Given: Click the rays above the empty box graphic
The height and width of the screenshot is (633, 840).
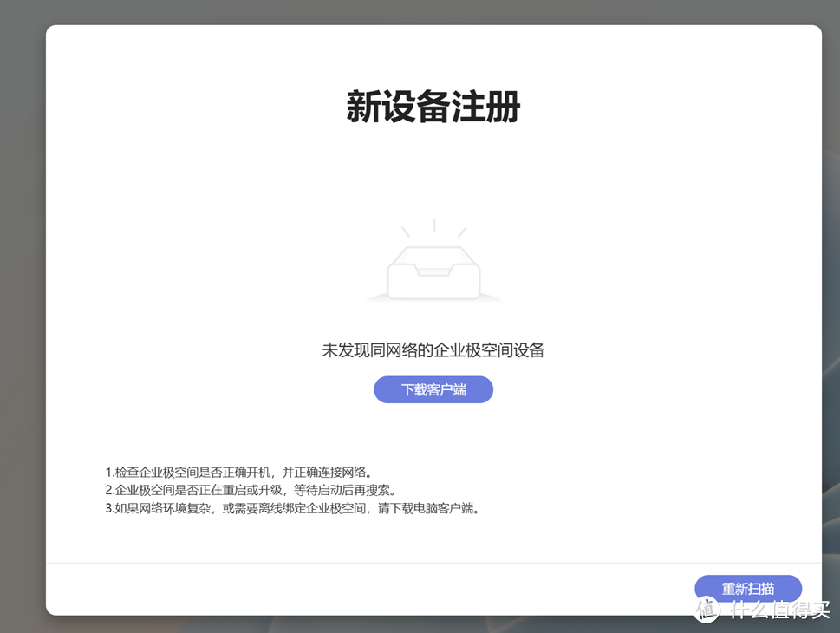Looking at the screenshot, I should 433,227.
